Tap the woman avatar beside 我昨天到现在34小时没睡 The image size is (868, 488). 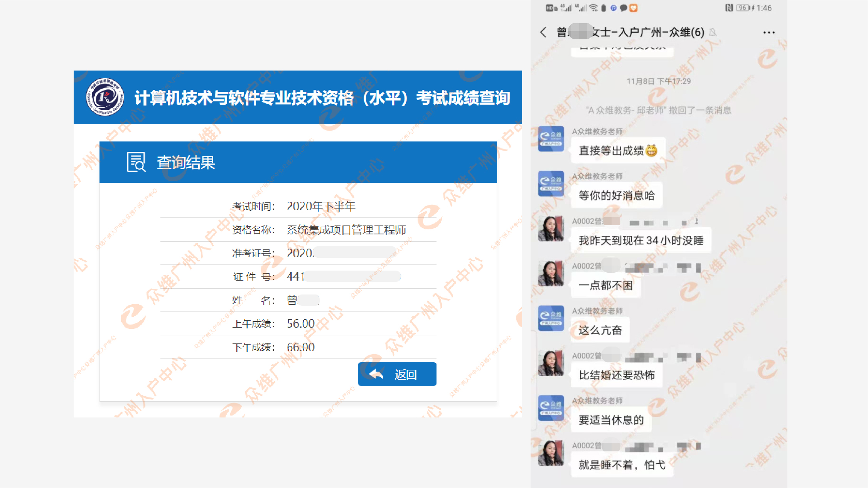(551, 229)
